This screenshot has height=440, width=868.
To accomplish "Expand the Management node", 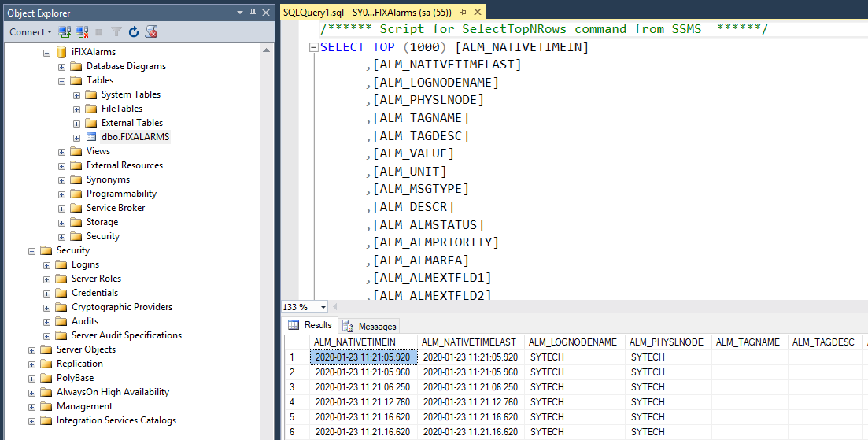I will pyautogui.click(x=31, y=407).
